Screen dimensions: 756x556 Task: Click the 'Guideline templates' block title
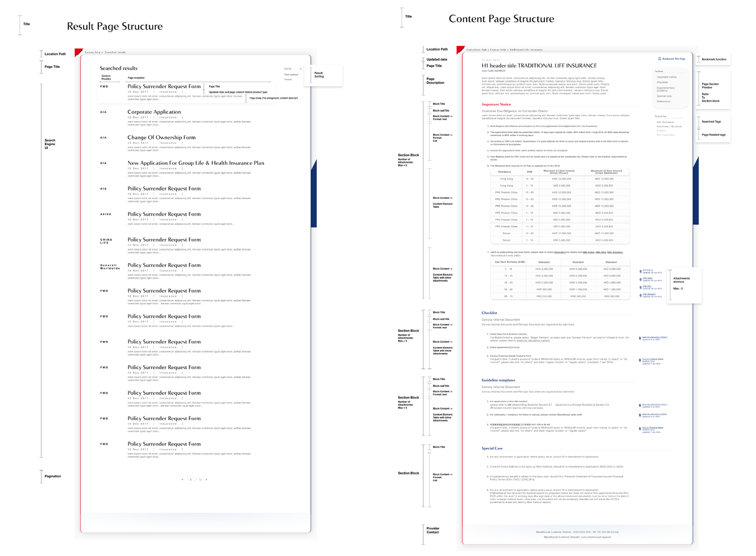pyautogui.click(x=498, y=380)
